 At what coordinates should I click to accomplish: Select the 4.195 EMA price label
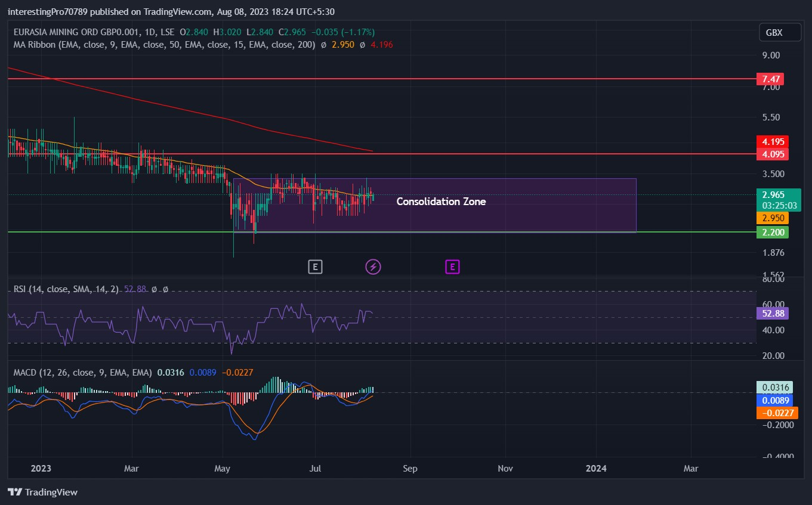pos(772,142)
